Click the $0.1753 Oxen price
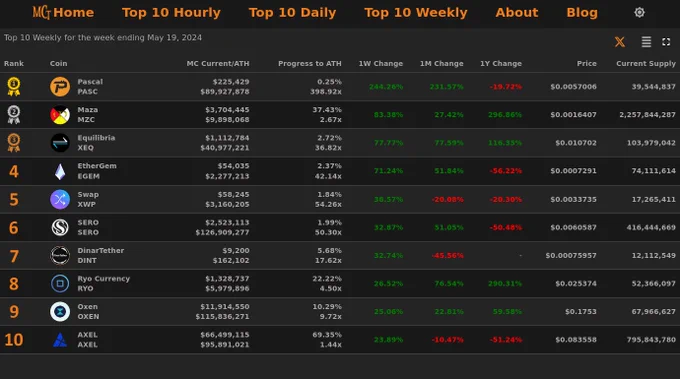The image size is (680, 379). 581,312
